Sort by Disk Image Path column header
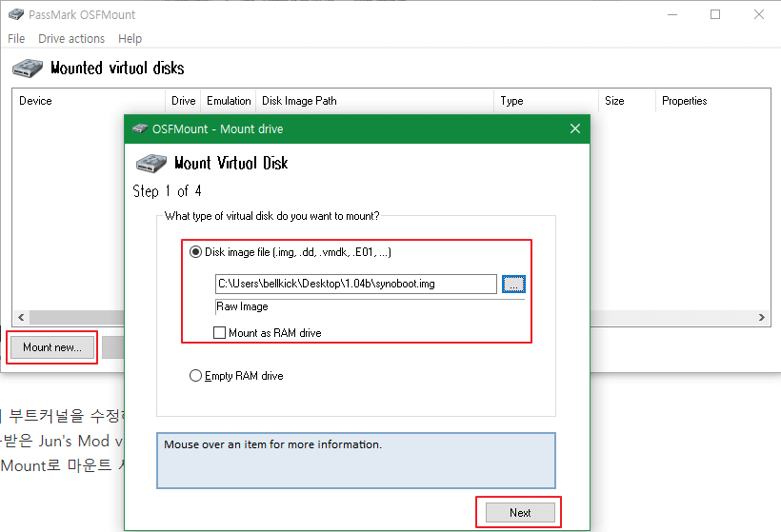Image resolution: width=781 pixels, height=532 pixels. tap(375, 101)
